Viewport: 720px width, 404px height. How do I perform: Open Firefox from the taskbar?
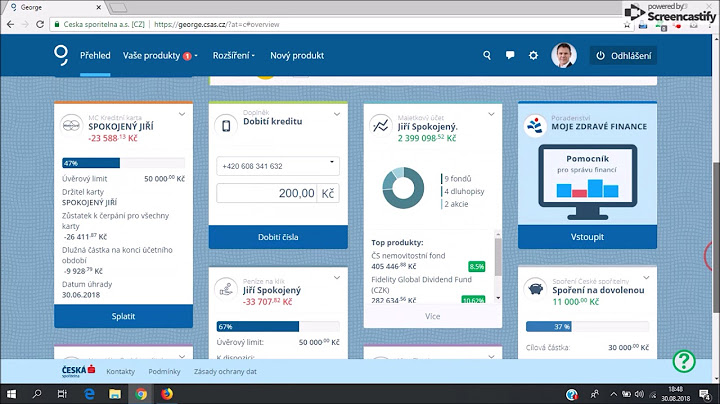pyautogui.click(x=167, y=394)
